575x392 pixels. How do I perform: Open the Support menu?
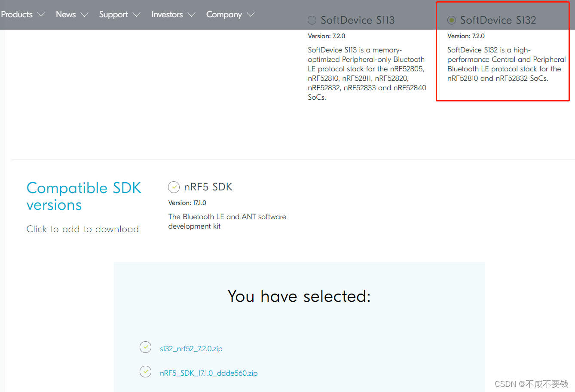(119, 15)
